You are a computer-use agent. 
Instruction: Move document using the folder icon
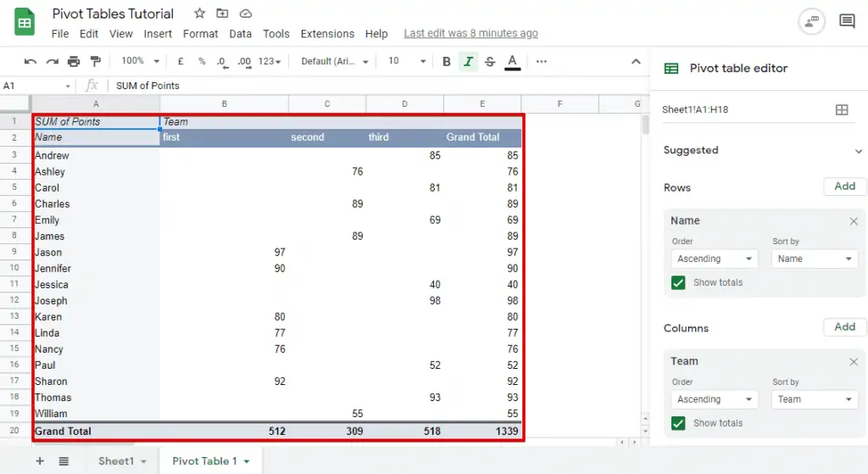tap(222, 14)
